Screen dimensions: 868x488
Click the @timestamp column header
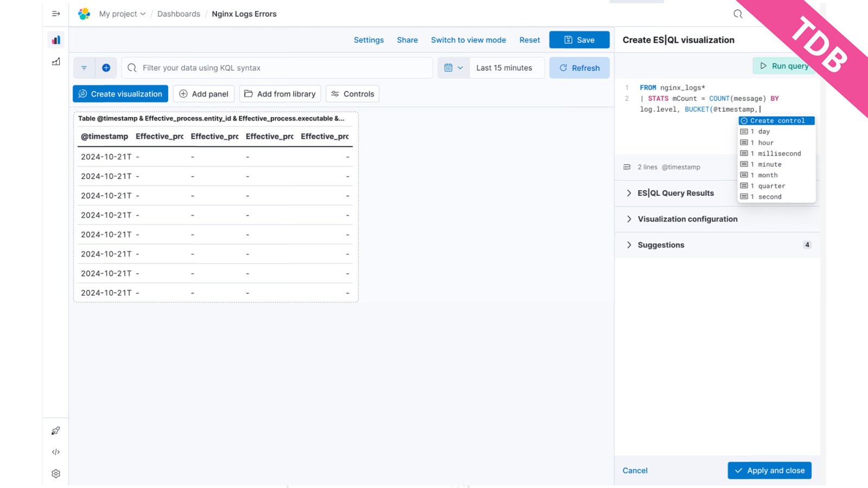(105, 137)
